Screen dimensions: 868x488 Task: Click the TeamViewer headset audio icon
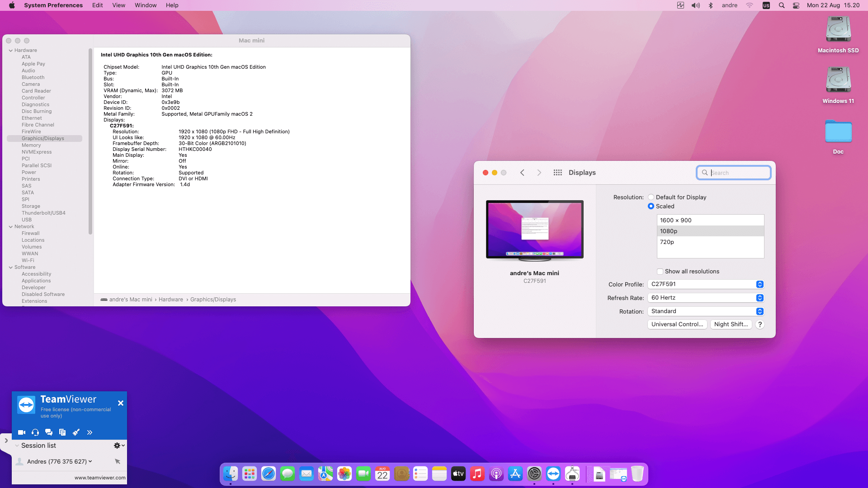tap(35, 432)
